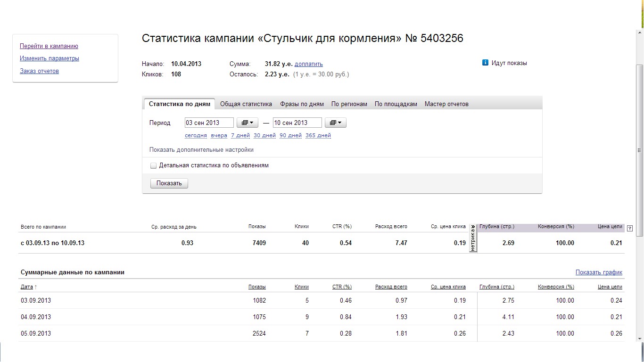Click the goal price '0.26' at row end for 05.09.2013
Image resolution: width=644 pixels, height=362 pixels.
(x=616, y=334)
